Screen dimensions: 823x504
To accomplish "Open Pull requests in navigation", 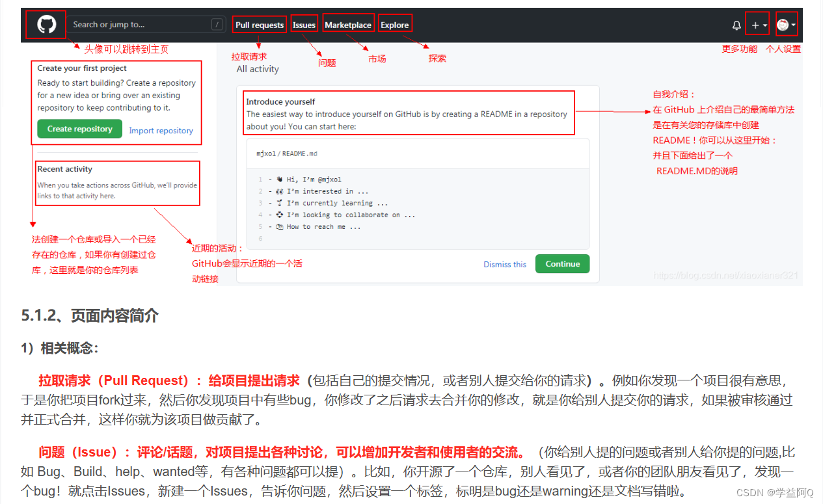I will 260,25.
